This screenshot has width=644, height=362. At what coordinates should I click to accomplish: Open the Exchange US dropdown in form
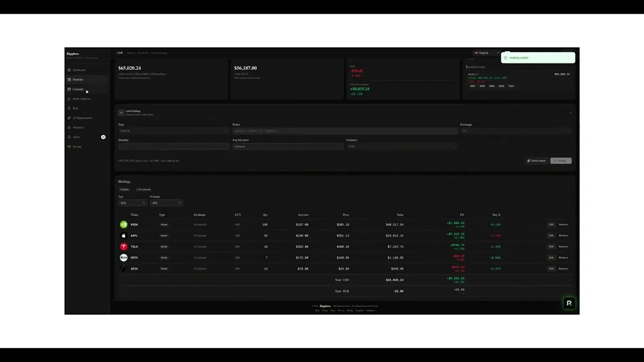516,131
